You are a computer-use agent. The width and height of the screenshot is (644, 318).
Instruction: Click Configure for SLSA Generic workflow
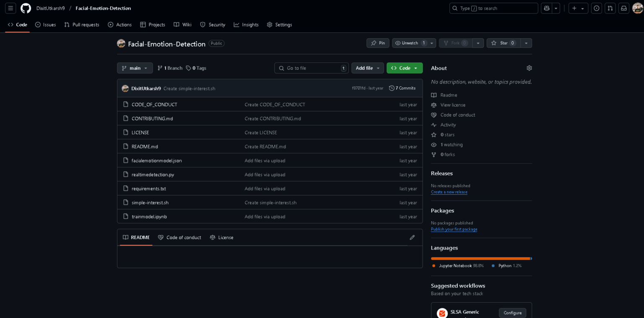coord(512,313)
